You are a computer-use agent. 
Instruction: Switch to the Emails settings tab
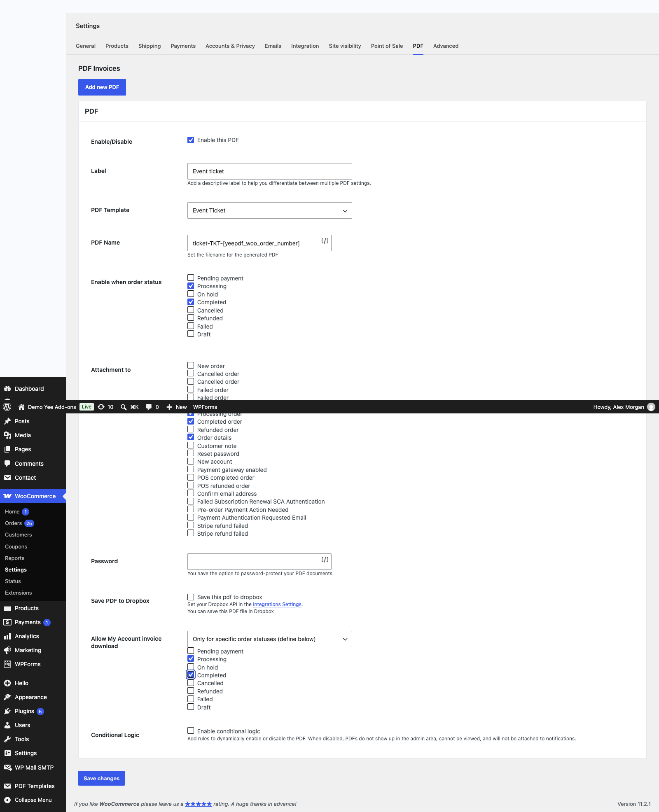click(273, 46)
